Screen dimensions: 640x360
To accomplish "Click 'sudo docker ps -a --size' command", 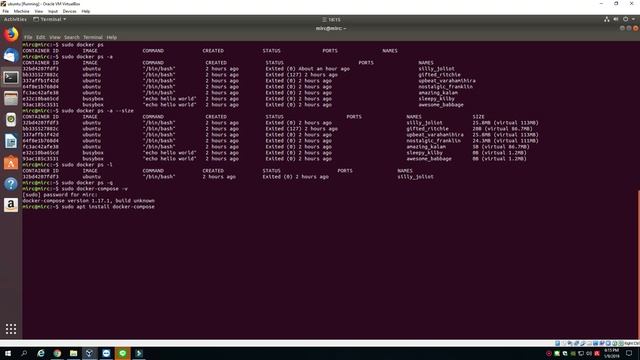I will pyautogui.click(x=98, y=111).
